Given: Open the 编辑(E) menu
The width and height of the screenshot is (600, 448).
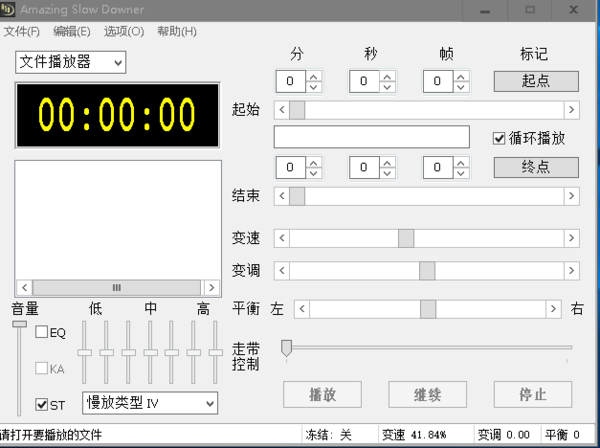Looking at the screenshot, I should tap(72, 31).
